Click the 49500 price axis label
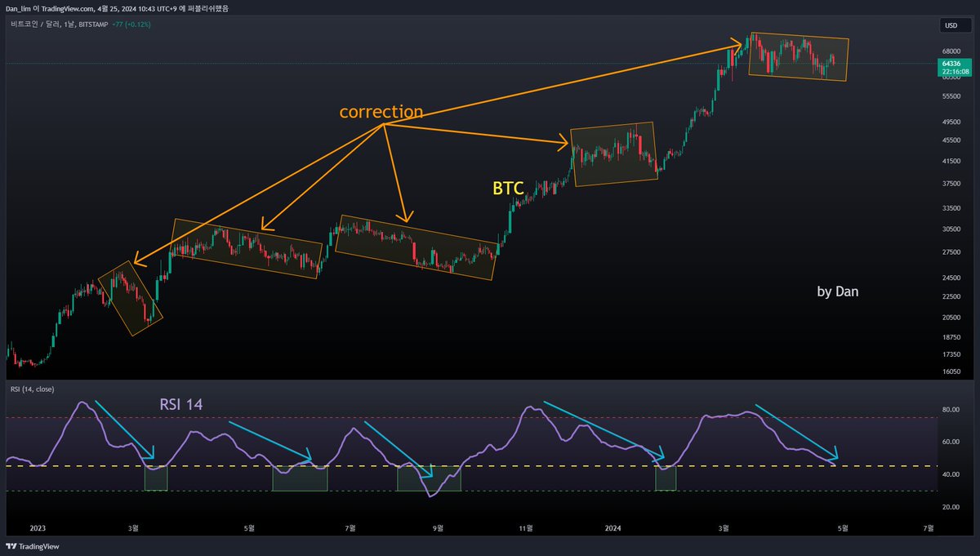The height and width of the screenshot is (556, 980). click(950, 122)
